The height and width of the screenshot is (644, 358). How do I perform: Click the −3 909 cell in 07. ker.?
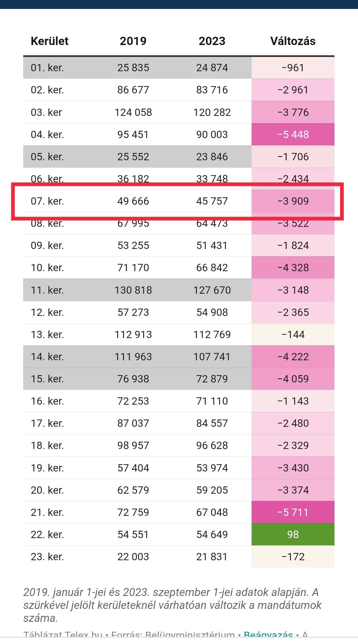click(x=293, y=201)
